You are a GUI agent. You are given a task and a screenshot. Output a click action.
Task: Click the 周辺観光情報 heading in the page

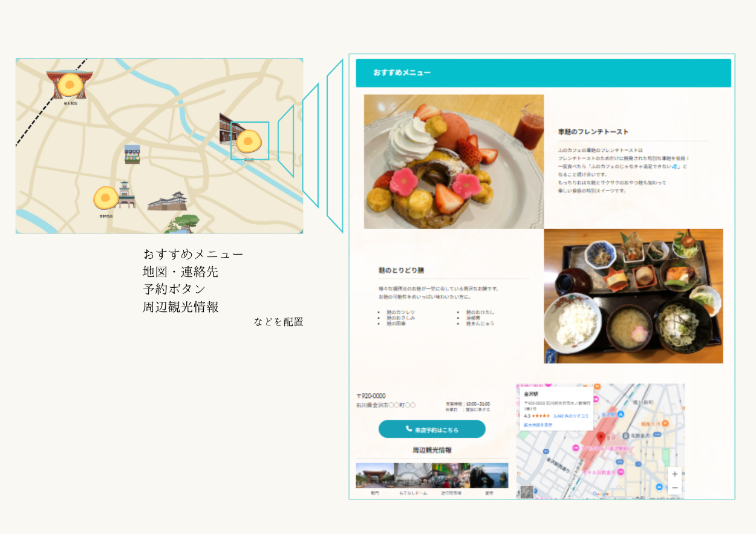coord(432,450)
